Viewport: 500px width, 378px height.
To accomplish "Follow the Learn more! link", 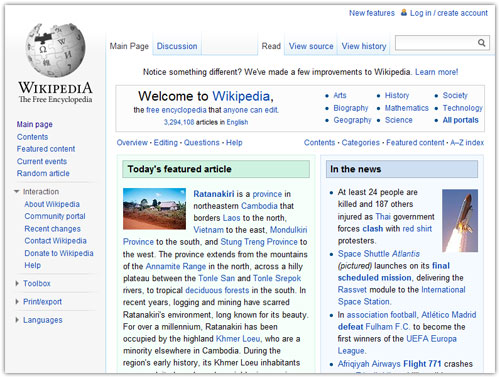I will click(437, 72).
